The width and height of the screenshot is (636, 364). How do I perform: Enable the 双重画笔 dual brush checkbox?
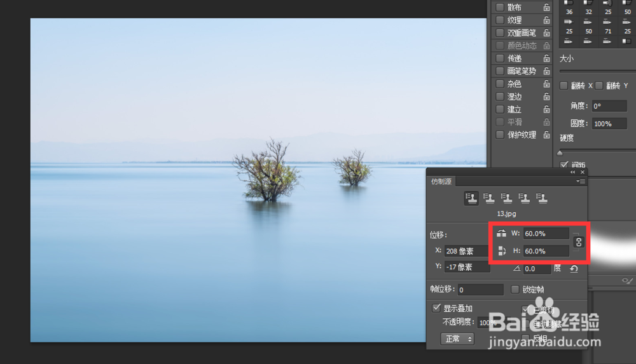[500, 33]
